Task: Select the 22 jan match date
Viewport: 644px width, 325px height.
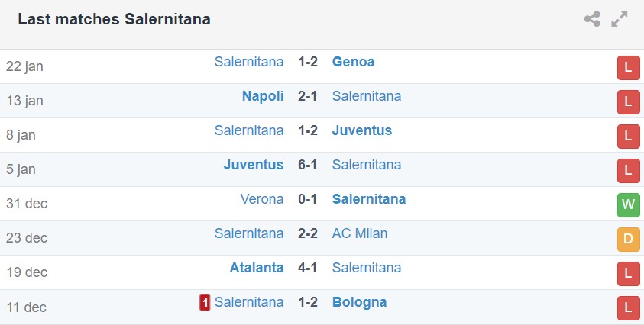Action: click(x=24, y=66)
